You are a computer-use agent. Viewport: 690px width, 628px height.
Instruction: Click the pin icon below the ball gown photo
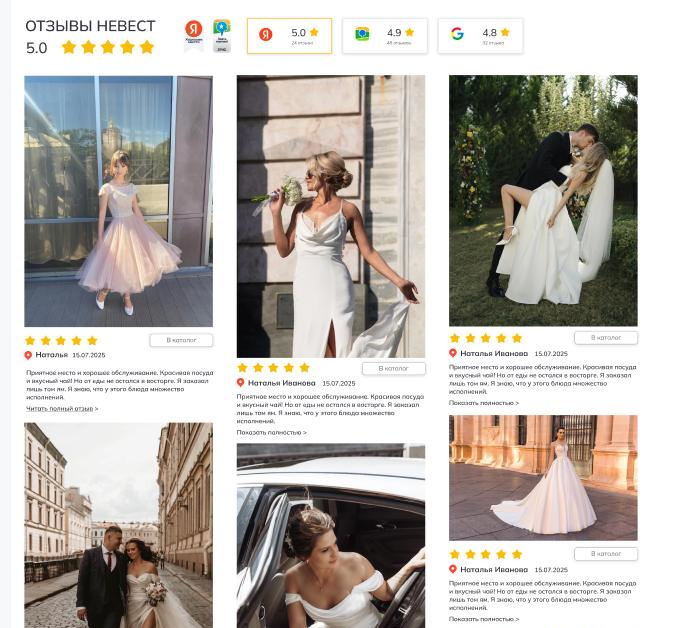pyautogui.click(x=453, y=569)
